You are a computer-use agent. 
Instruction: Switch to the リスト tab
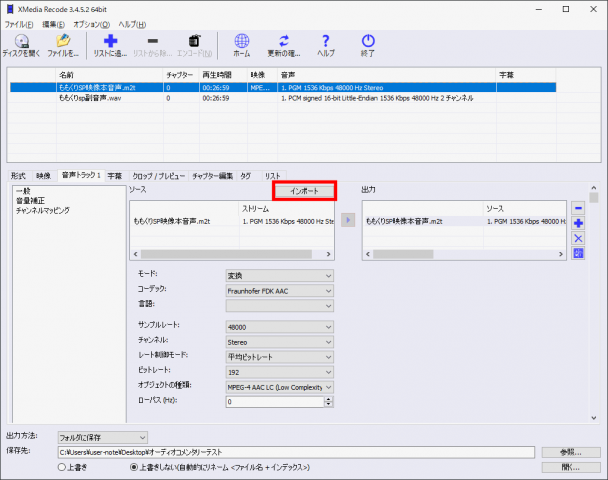tap(273, 176)
